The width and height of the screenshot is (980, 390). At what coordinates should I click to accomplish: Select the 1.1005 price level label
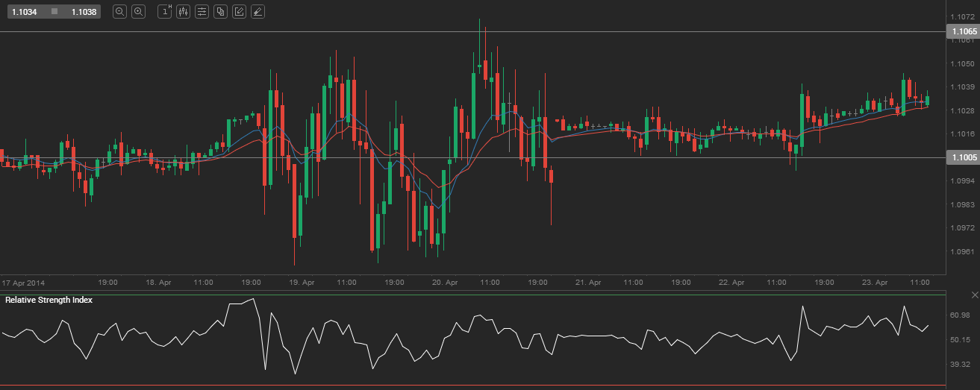coord(961,157)
